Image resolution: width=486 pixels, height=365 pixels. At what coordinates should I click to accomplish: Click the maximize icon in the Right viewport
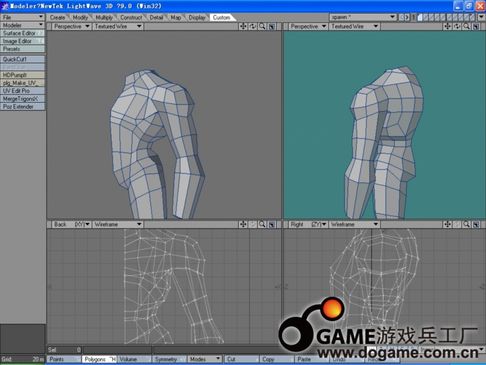476,224
